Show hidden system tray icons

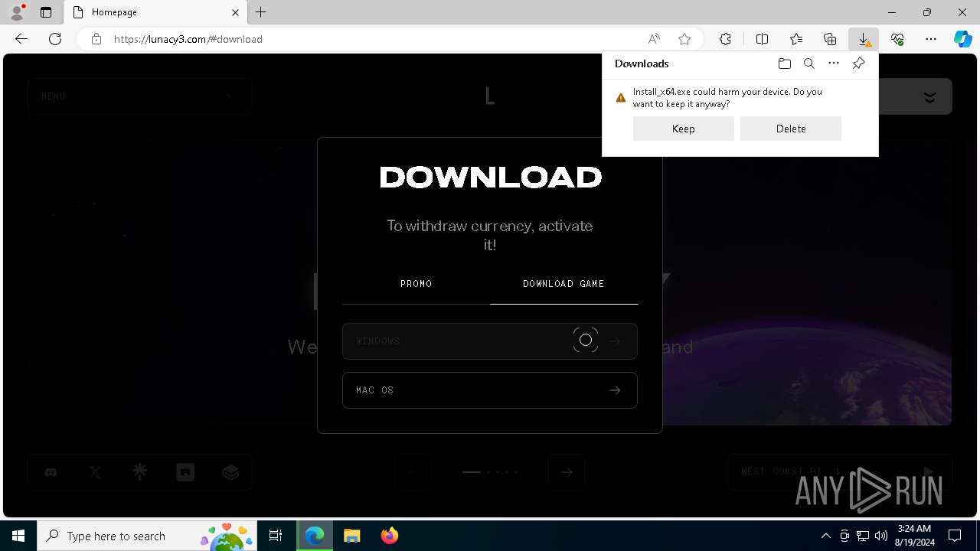tap(825, 536)
